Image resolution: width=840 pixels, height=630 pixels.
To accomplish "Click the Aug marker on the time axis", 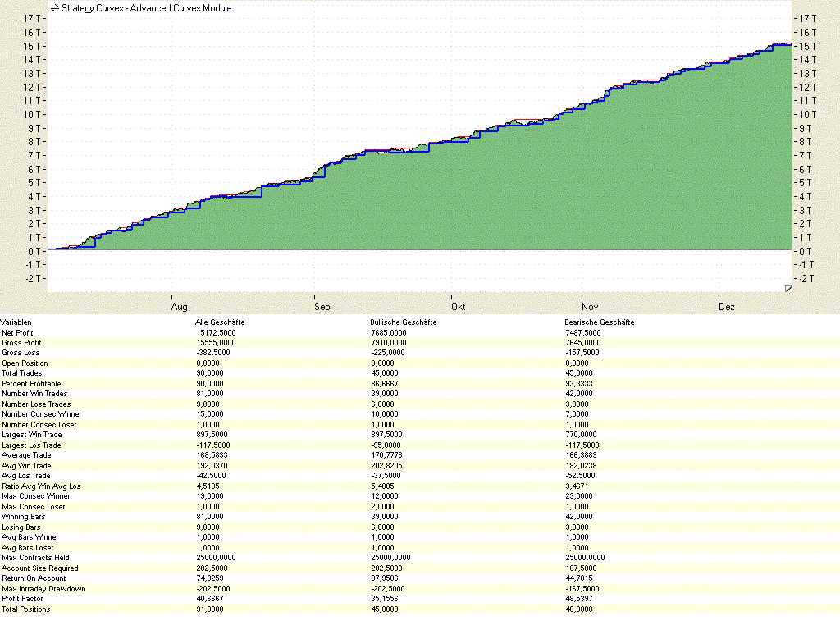I will point(180,307).
